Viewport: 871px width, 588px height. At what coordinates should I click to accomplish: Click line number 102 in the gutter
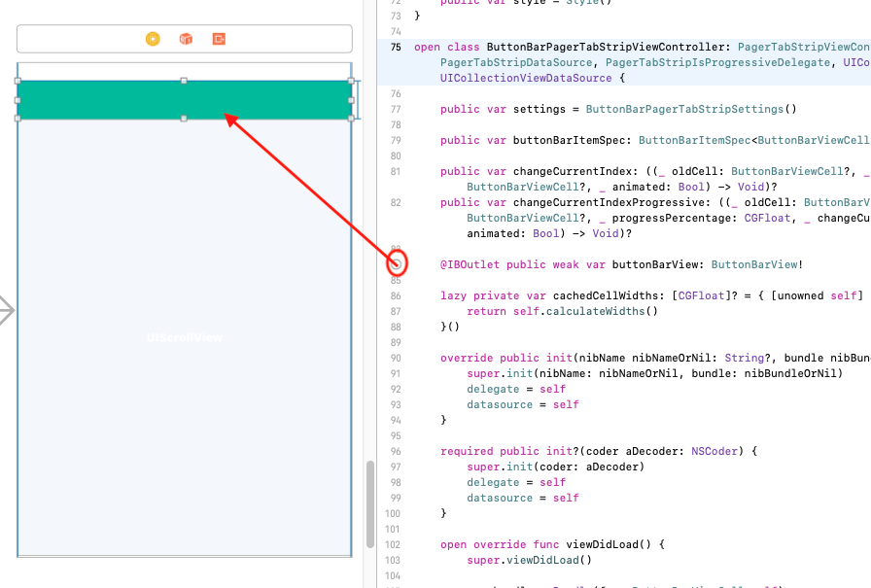(x=393, y=544)
